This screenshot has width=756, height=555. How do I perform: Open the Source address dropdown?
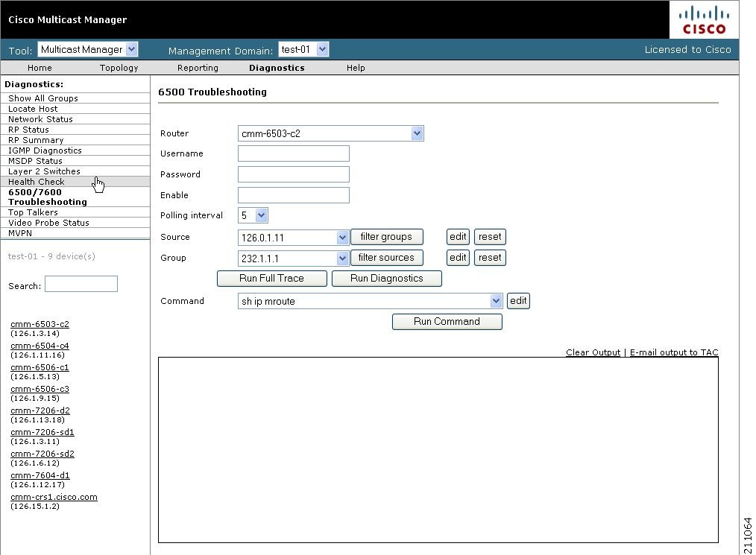341,236
